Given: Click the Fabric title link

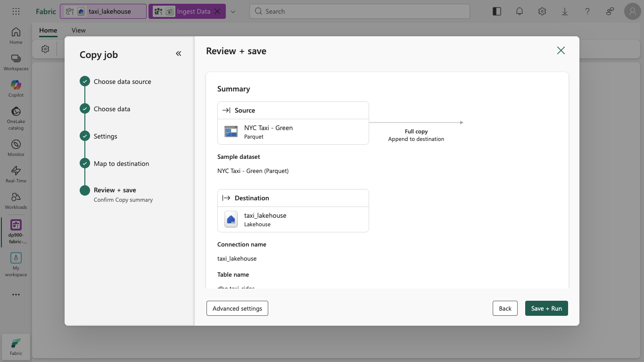Looking at the screenshot, I should click(x=46, y=11).
